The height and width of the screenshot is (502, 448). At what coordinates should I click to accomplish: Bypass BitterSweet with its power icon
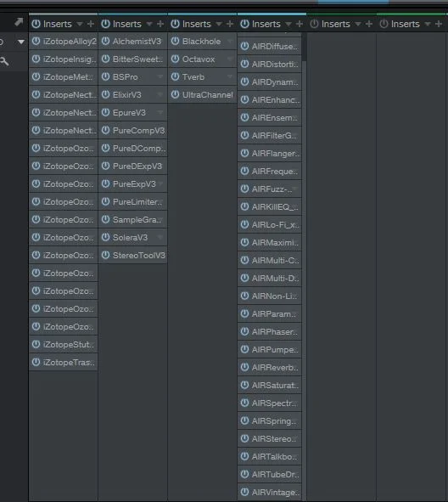105,59
